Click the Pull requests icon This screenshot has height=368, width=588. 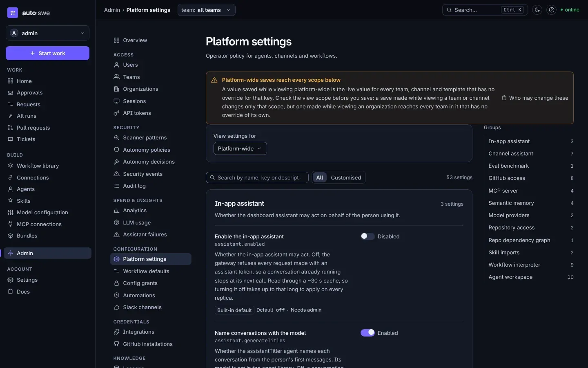coord(10,128)
